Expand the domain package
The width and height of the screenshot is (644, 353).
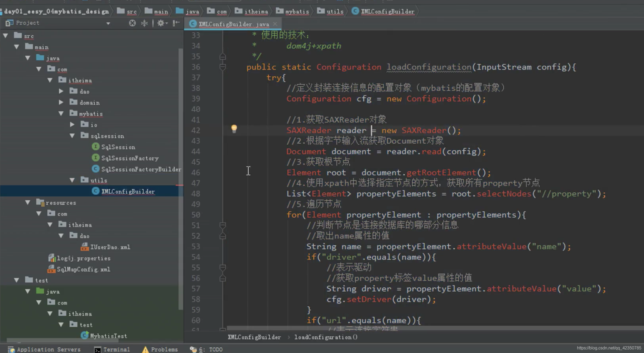click(61, 102)
